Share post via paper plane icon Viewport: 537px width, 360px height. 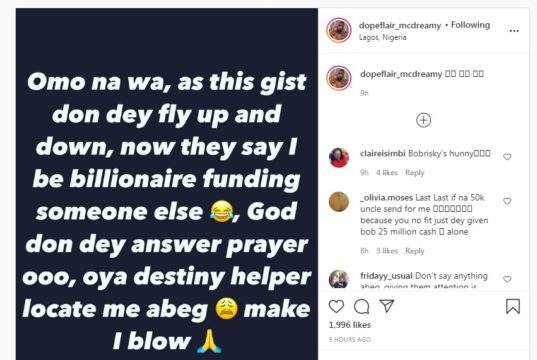pyautogui.click(x=387, y=306)
